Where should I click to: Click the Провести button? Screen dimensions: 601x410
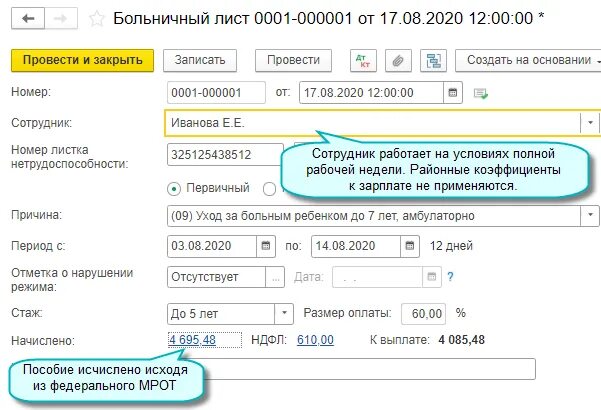pos(293,61)
